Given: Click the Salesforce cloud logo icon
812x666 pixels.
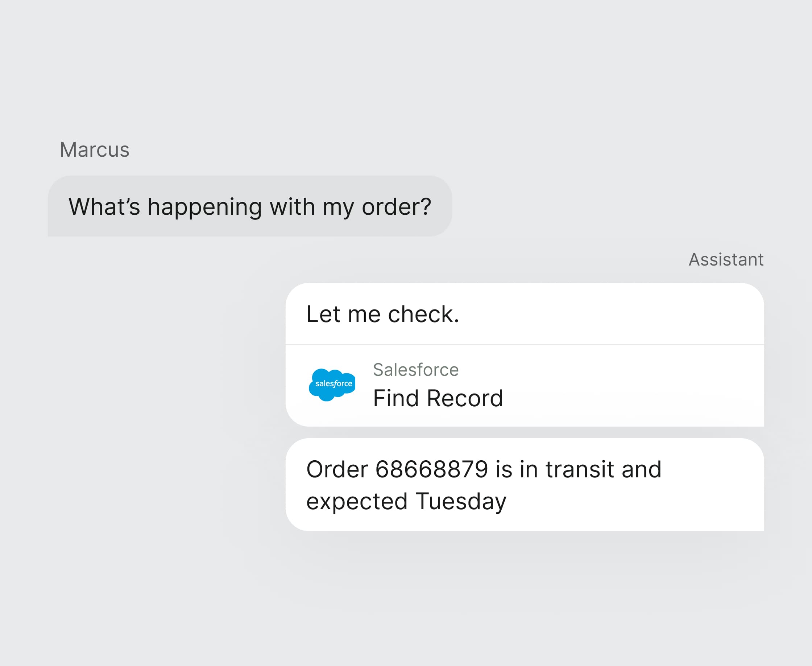Looking at the screenshot, I should pyautogui.click(x=332, y=385).
